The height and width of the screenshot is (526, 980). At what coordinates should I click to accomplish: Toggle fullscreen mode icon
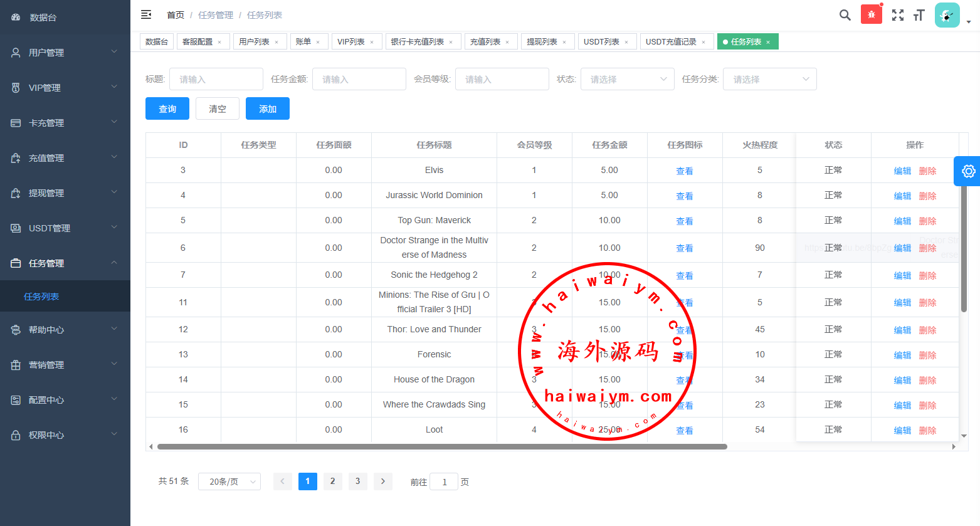[898, 15]
